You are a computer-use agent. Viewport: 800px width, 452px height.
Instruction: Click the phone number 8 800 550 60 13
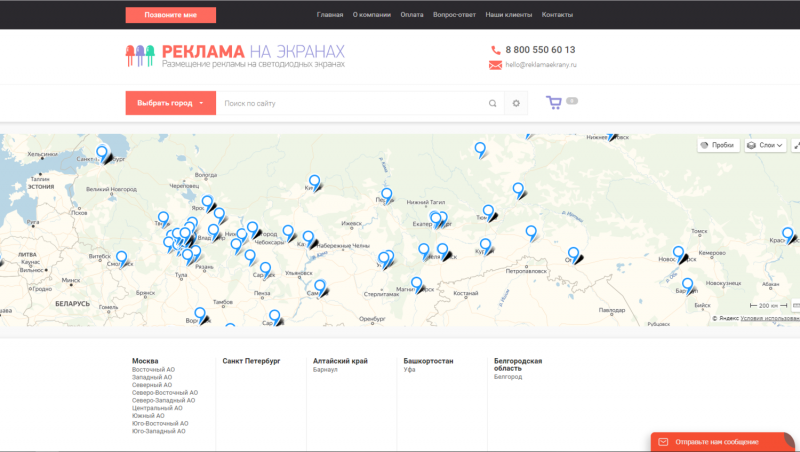[540, 49]
